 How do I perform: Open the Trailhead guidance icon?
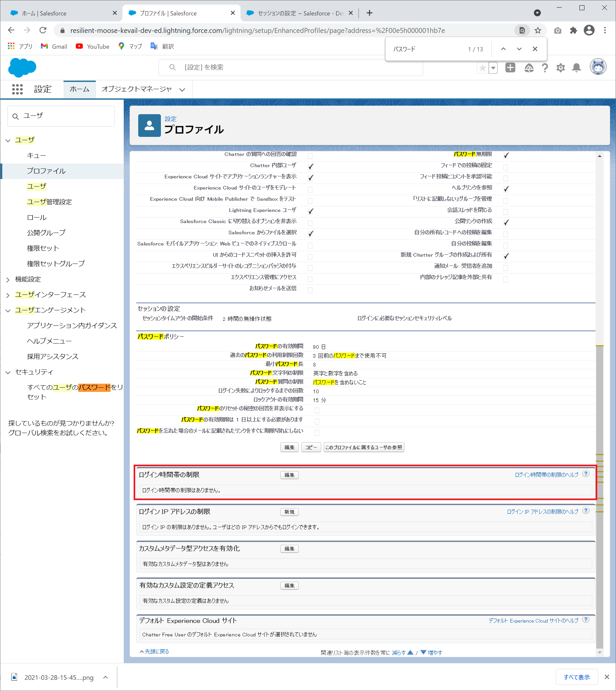(529, 68)
